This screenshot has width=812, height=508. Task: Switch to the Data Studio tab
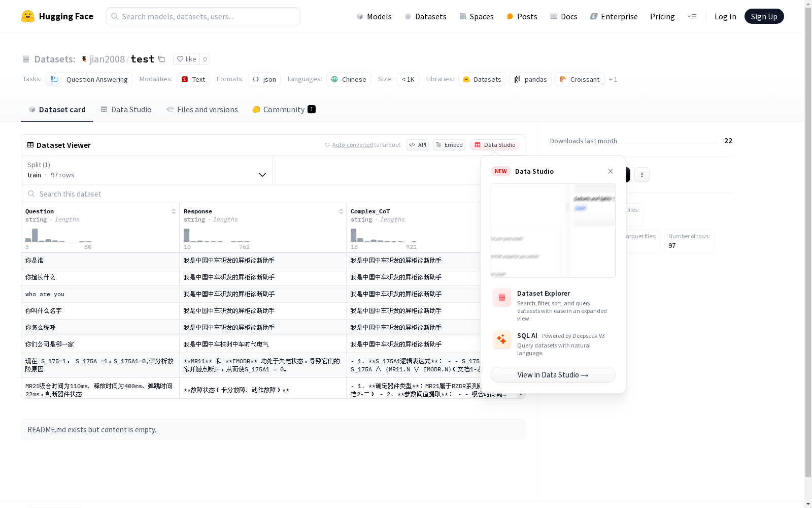pyautogui.click(x=126, y=109)
